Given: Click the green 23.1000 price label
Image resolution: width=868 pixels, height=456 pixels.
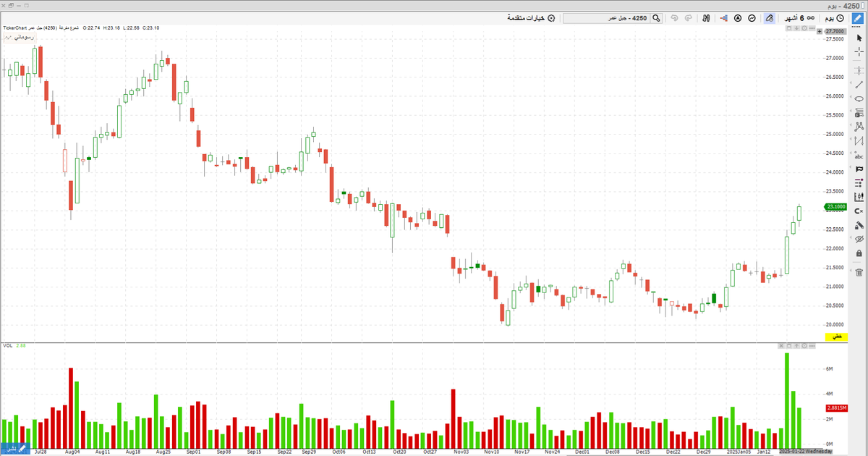Looking at the screenshot, I should point(835,207).
